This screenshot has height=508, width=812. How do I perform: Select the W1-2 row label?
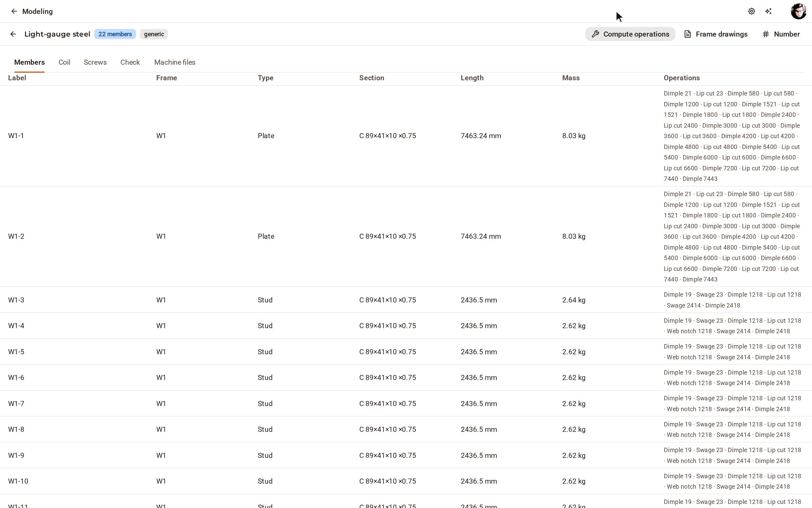[16, 236]
